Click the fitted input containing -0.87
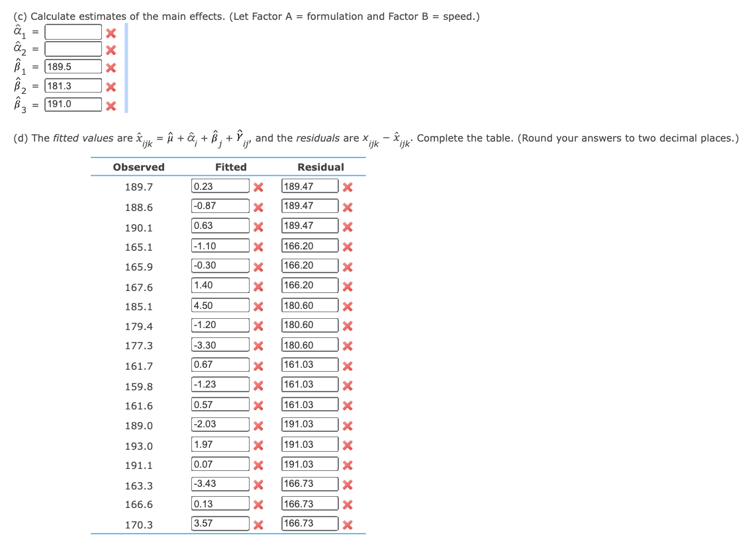Viewport: 756px width, 549px height. point(220,206)
